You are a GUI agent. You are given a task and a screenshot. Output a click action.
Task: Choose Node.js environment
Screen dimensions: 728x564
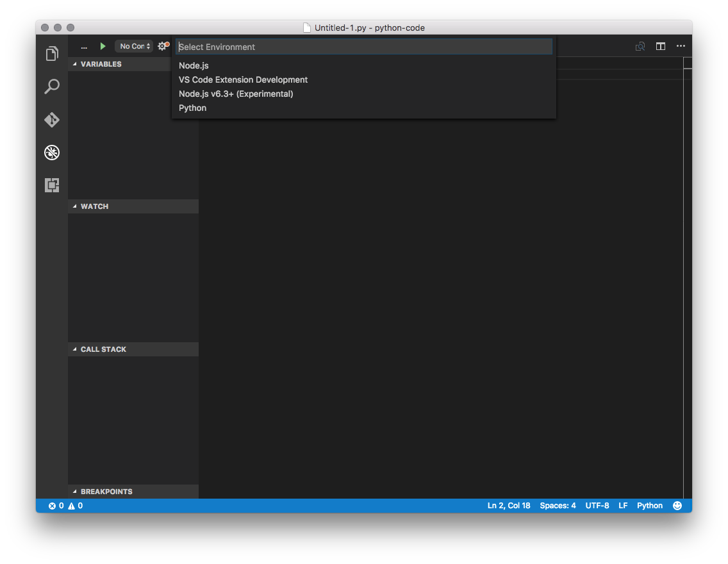364,65
